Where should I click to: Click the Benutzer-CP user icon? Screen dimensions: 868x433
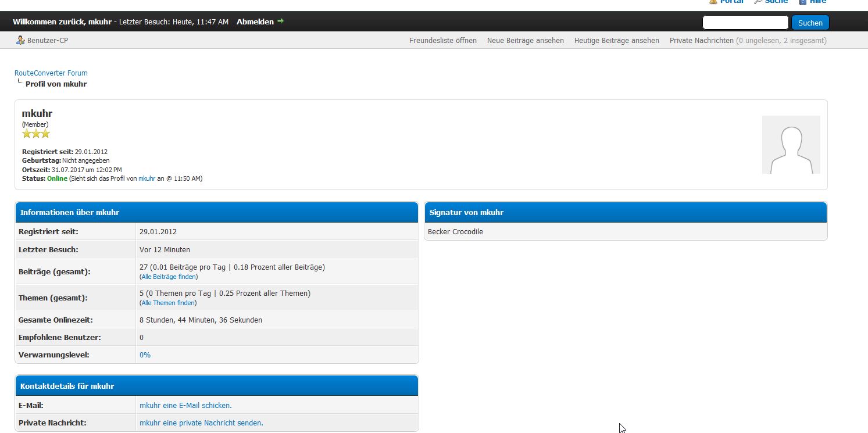20,40
